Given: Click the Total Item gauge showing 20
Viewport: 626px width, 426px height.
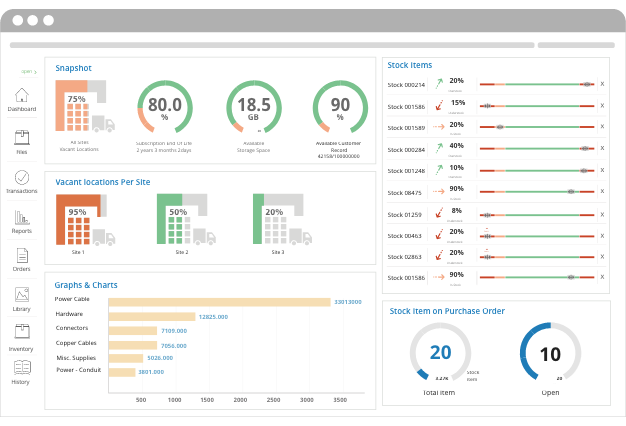Looking at the screenshot, I should (x=440, y=353).
